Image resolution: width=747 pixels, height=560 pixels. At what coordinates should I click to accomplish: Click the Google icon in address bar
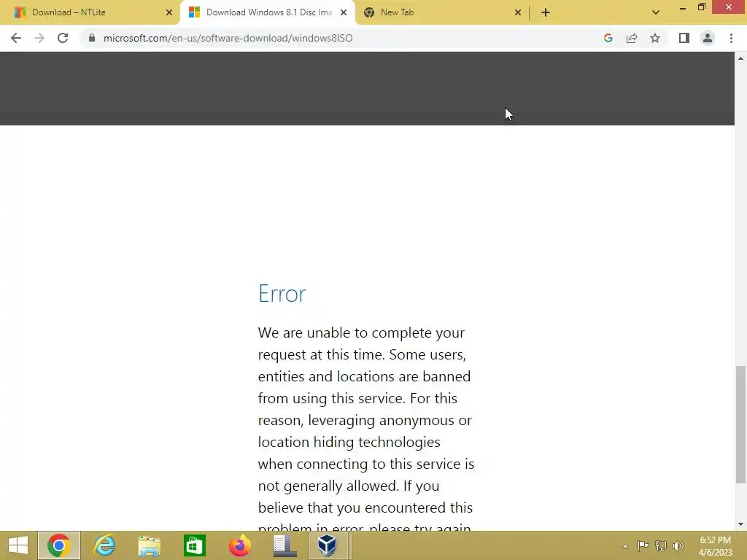point(608,38)
